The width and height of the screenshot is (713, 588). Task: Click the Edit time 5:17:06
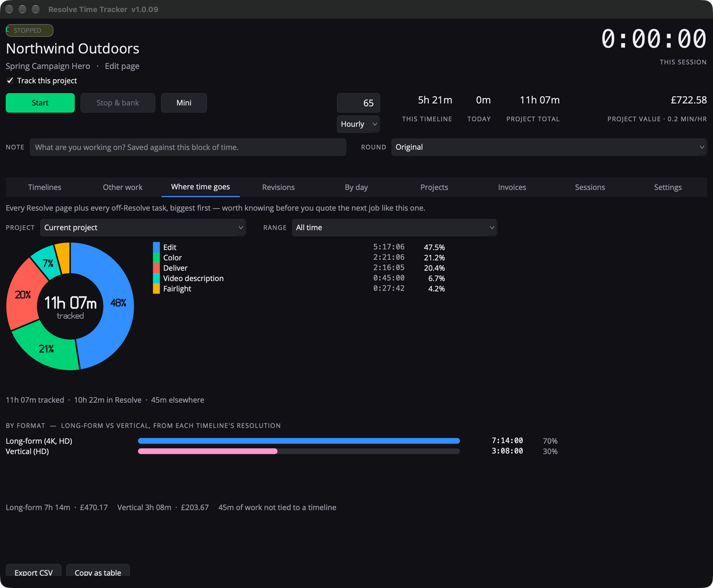(389, 247)
